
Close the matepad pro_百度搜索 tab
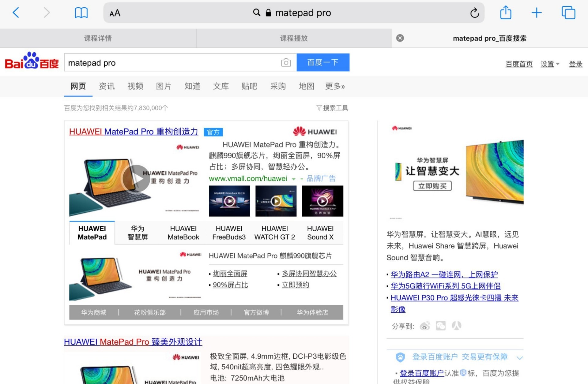pyautogui.click(x=400, y=38)
